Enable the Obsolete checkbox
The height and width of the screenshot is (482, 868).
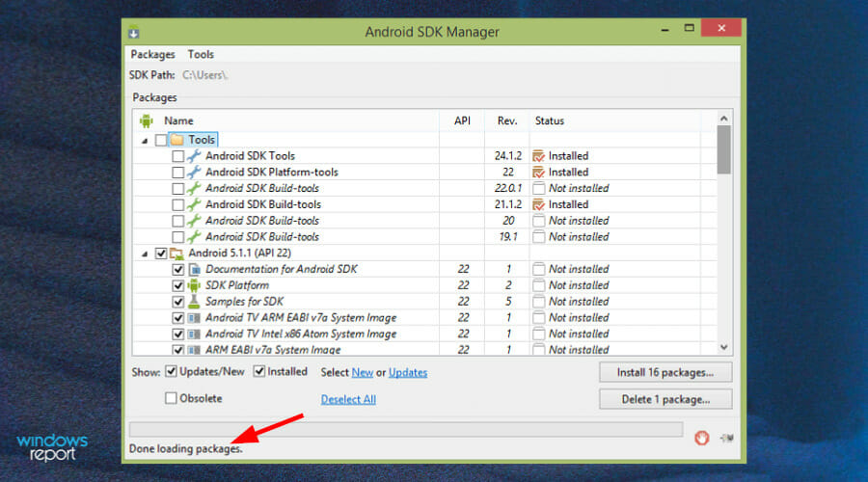(x=171, y=398)
